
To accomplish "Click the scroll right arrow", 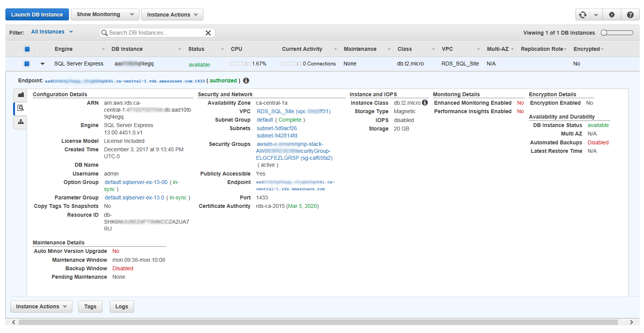I will 631,322.
